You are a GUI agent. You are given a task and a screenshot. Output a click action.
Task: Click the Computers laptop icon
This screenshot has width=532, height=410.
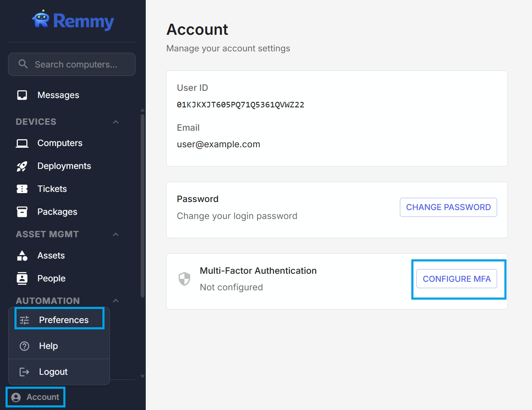tap(22, 143)
